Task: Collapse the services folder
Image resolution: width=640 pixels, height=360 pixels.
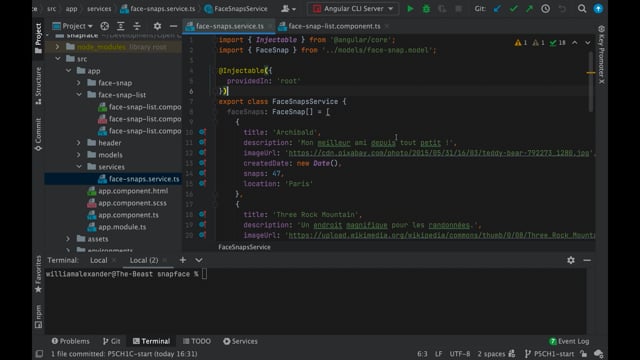Action: pos(79,167)
